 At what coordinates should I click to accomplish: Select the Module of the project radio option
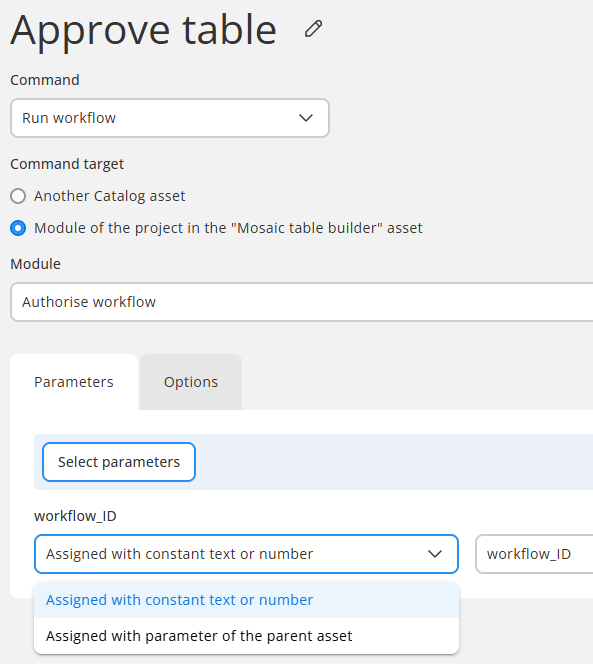click(18, 228)
